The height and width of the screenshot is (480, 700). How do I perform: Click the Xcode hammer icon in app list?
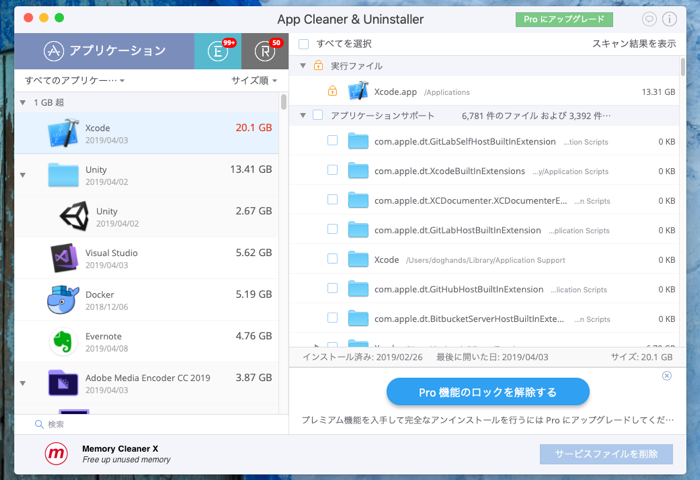(x=63, y=133)
